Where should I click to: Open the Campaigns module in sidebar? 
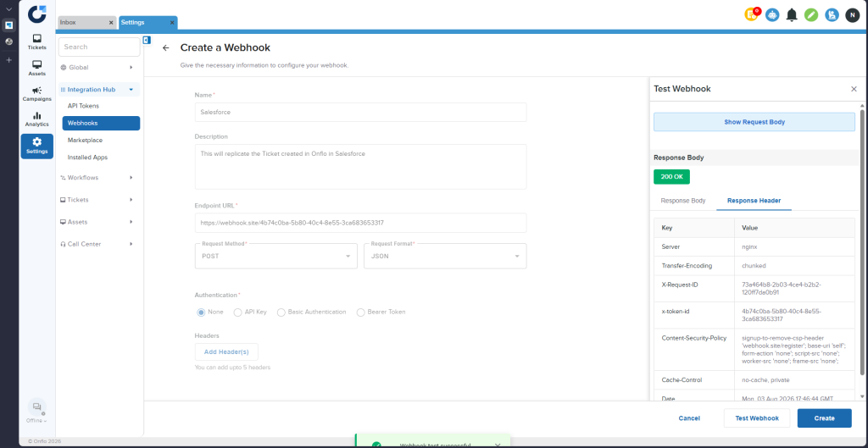tap(37, 93)
